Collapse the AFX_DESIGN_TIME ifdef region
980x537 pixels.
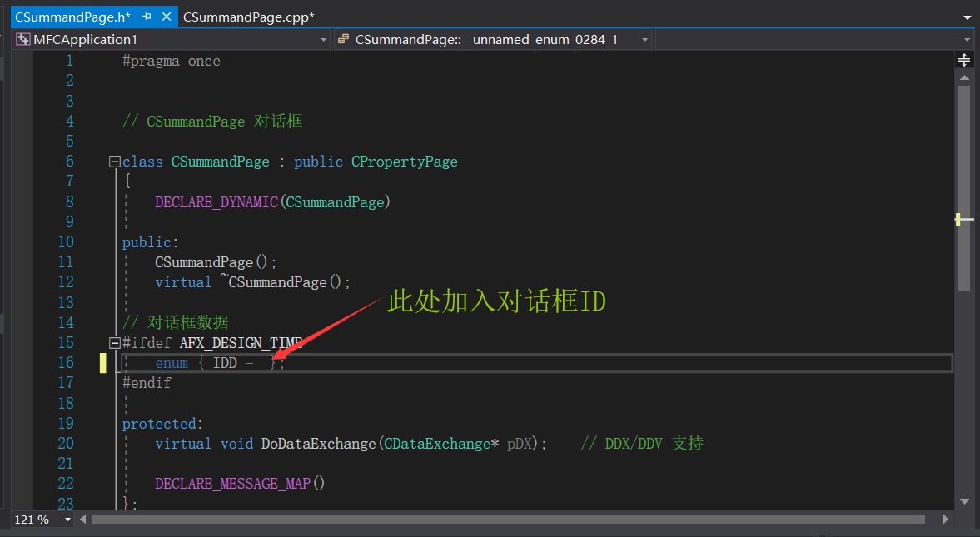pyautogui.click(x=114, y=342)
